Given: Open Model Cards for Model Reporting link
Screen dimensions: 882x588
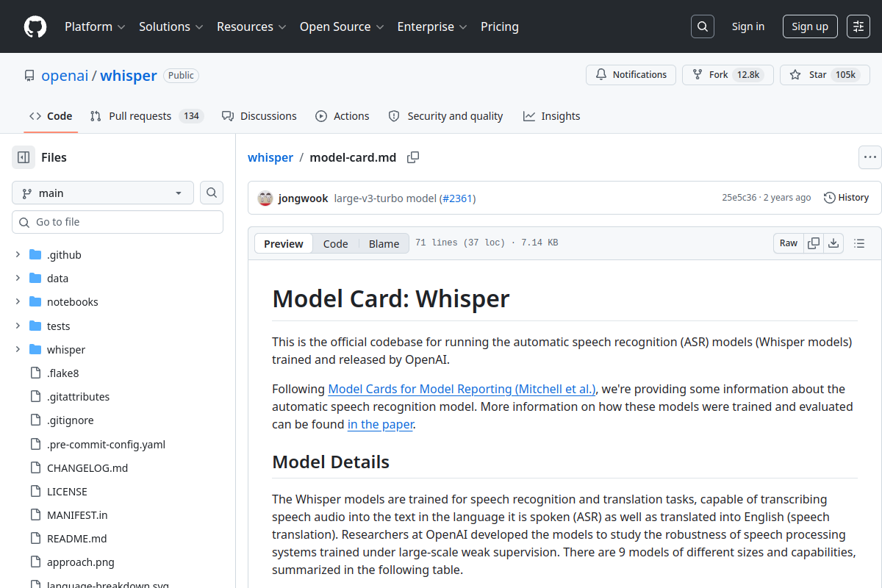Looking at the screenshot, I should point(462,389).
